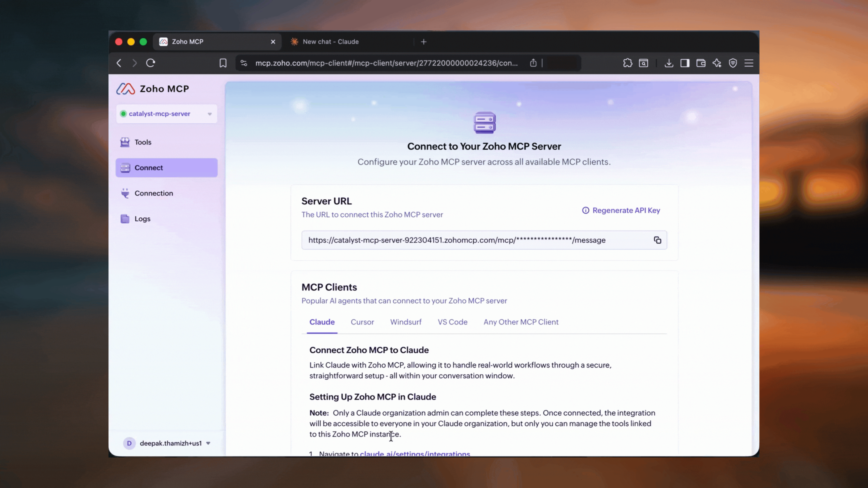
Task: Reload the Zoho MCP page
Action: point(150,63)
